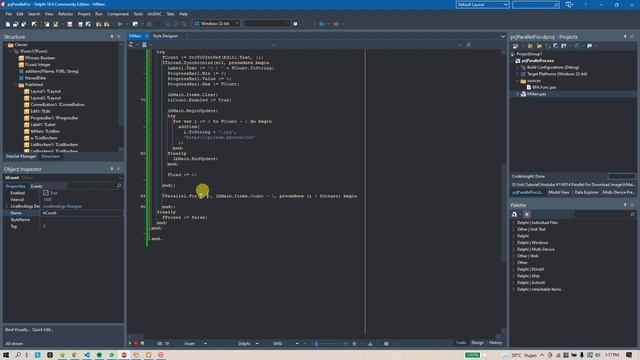Screen dimensions: 640x360
Task: Adjust the editor zoom slider in status bar
Action: click(316, 344)
